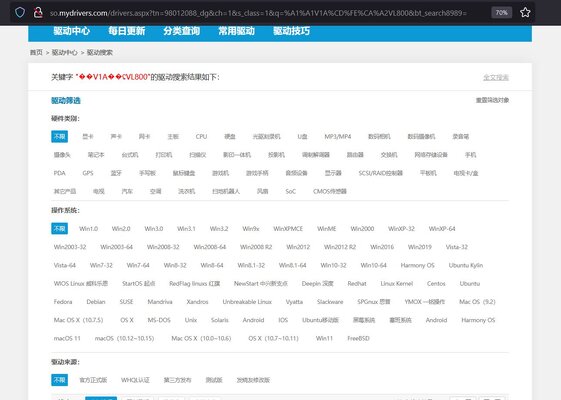Bookmark this page with the star icon

click(525, 13)
